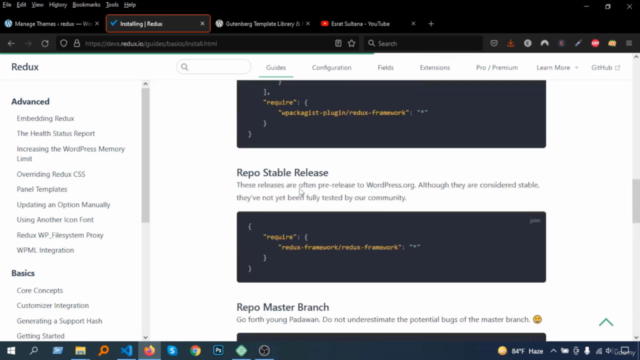Open the Edit menu

[x=21, y=5]
